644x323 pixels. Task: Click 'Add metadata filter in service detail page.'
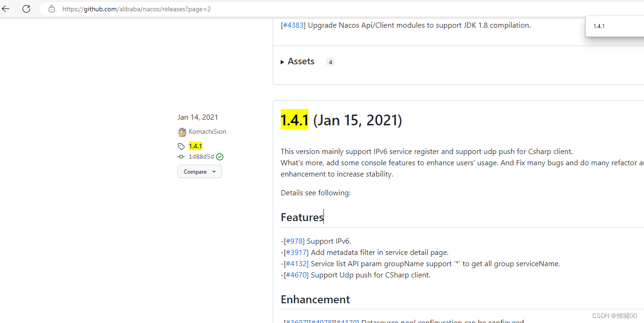(379, 253)
